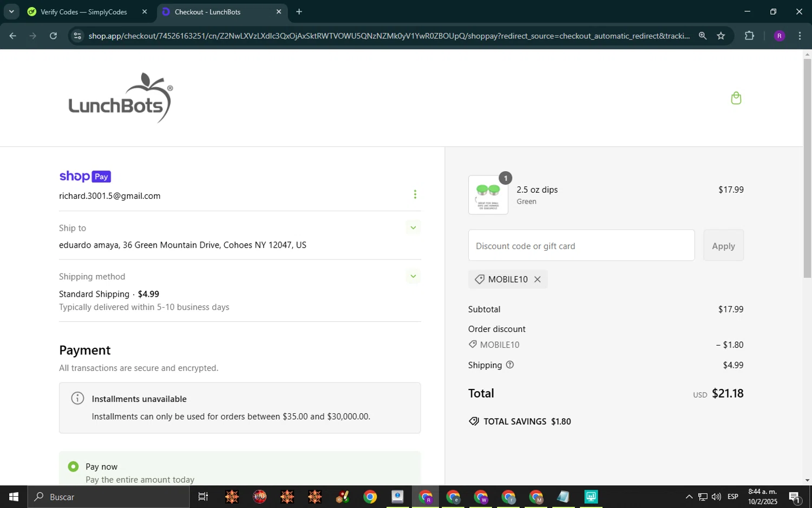
Task: Open Shop Pay account options menu
Action: 415,194
